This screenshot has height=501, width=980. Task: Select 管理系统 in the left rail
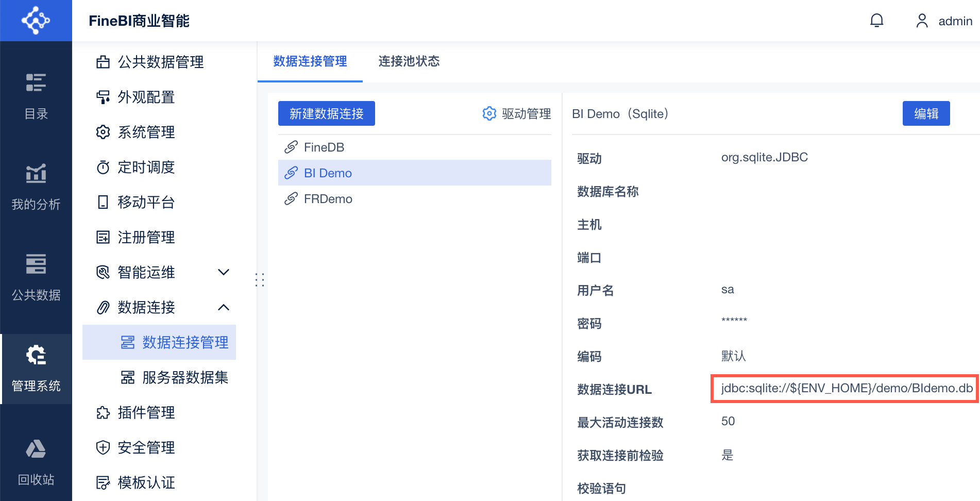[x=36, y=369]
